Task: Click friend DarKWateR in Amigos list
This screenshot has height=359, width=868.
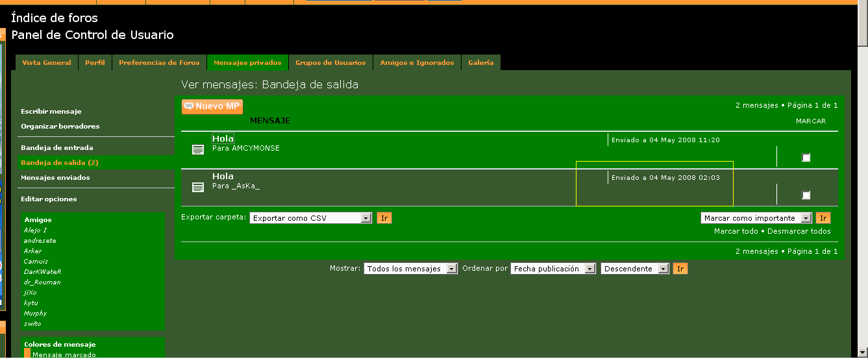Action: (x=42, y=272)
